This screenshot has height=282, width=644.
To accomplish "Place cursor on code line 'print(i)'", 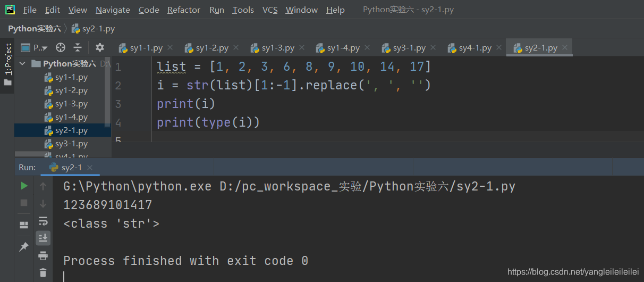I will pyautogui.click(x=186, y=104).
